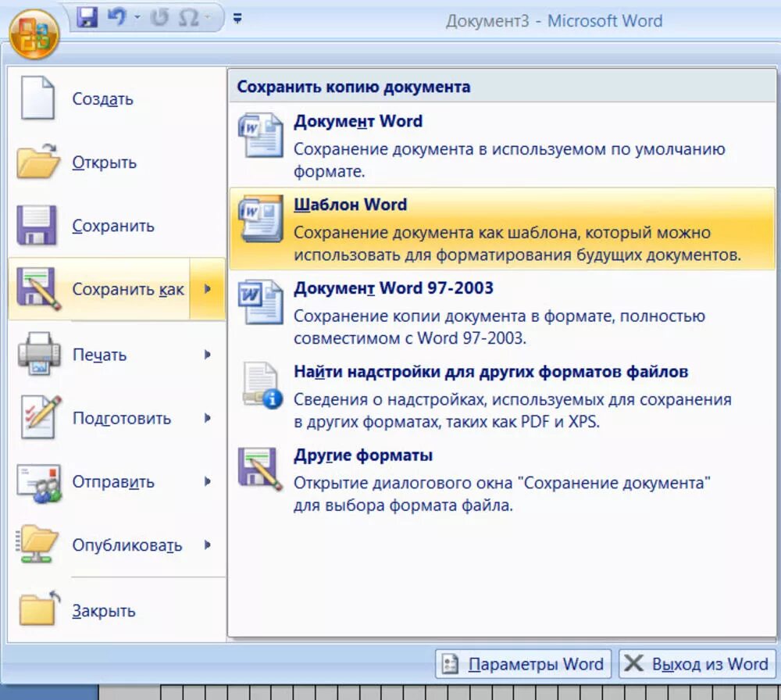Viewport: 781px width, 700px height.
Task: Click description 'Сохранение документа как шаблона'
Action: tap(517, 244)
